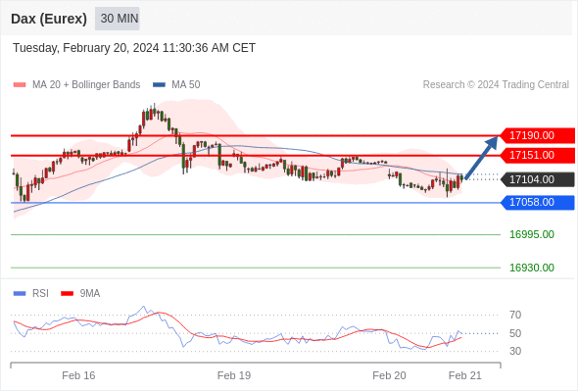Select the 17151.00 resistance price tag
This screenshot has height=392, width=578.
point(538,155)
